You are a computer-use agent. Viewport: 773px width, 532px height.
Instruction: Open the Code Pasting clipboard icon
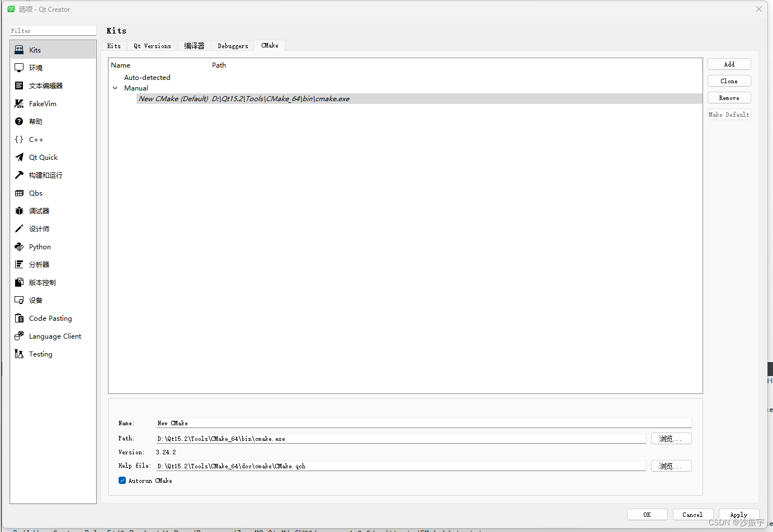(19, 318)
